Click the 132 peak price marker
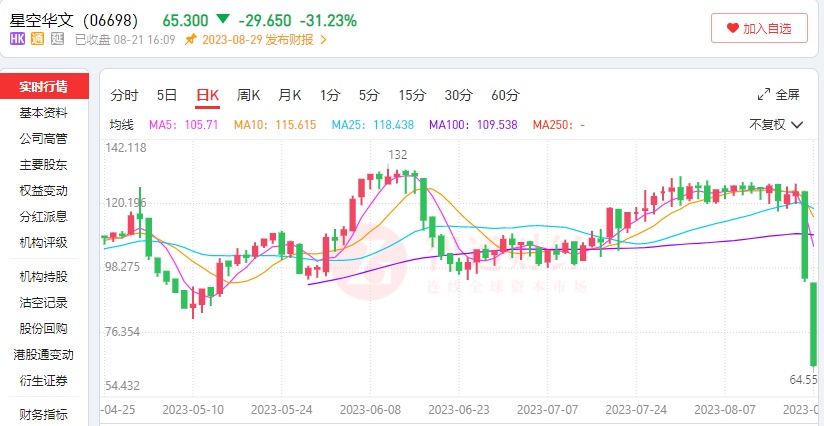Viewport: 824px width, 426px height. (397, 154)
